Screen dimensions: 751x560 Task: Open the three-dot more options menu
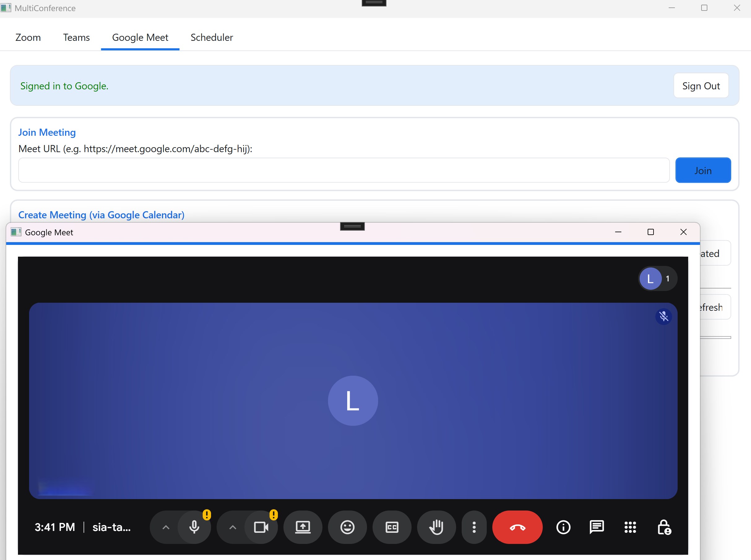474,527
